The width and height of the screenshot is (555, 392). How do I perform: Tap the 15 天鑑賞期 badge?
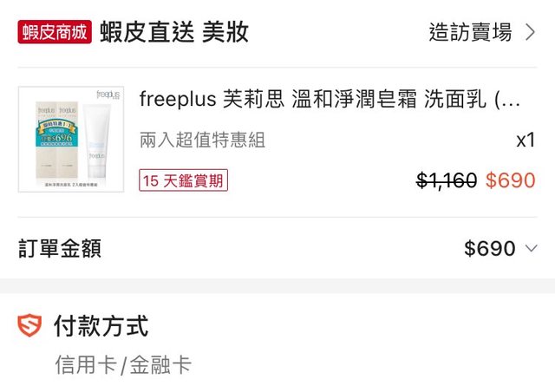(x=183, y=180)
